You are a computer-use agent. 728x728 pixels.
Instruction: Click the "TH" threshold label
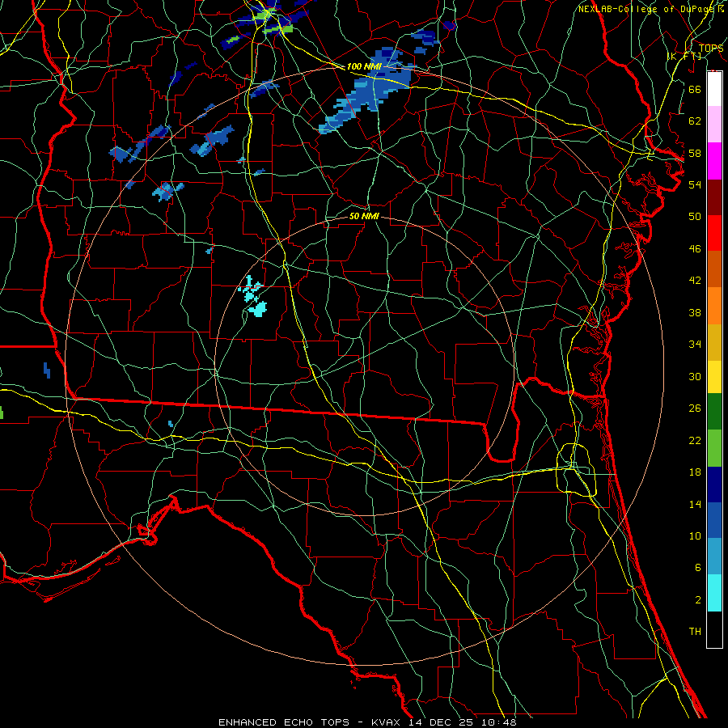pyautogui.click(x=695, y=632)
